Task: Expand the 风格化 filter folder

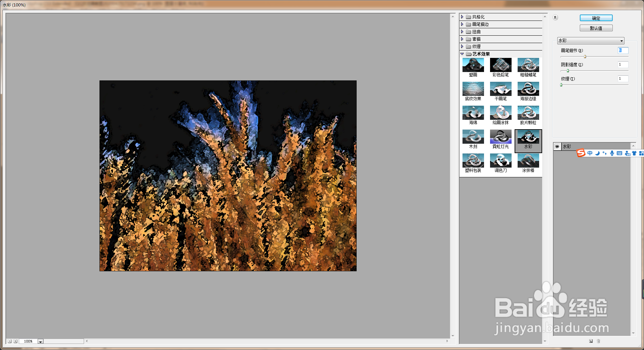Action: 462,17
